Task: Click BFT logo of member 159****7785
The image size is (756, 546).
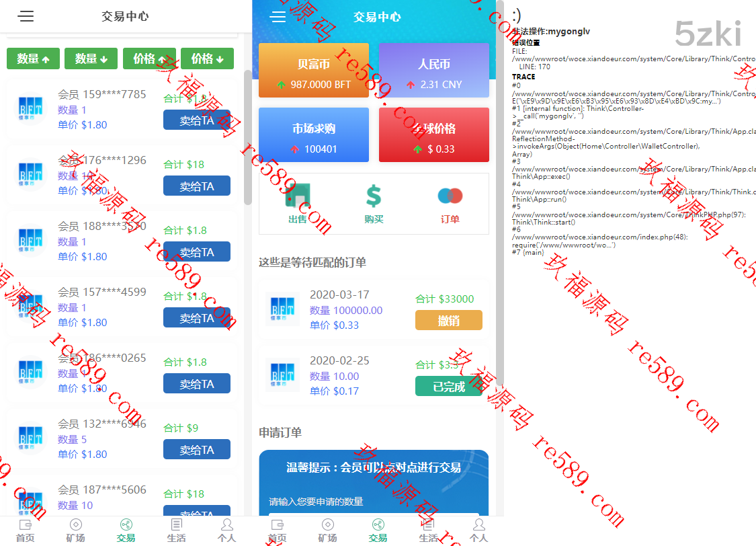Action: tap(30, 108)
